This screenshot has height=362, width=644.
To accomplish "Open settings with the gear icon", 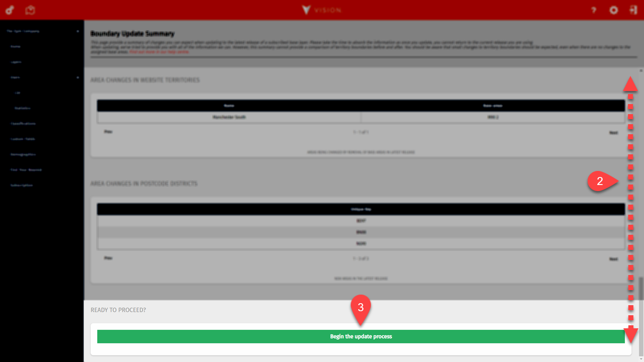I will click(x=613, y=10).
